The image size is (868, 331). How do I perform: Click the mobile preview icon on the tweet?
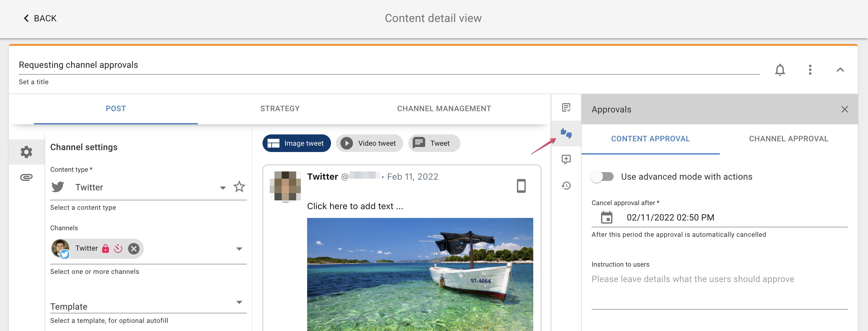point(521,186)
